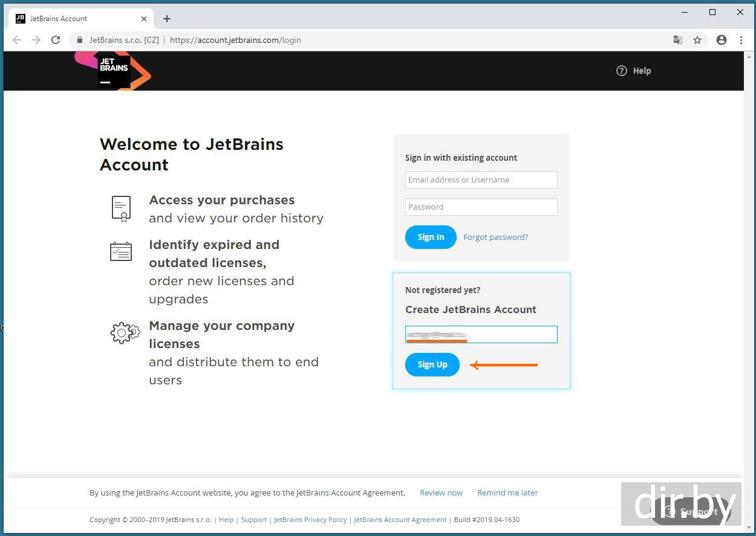Click 'Sign in with existing account' text
Image resolution: width=756 pixels, height=536 pixels.
[x=461, y=158]
